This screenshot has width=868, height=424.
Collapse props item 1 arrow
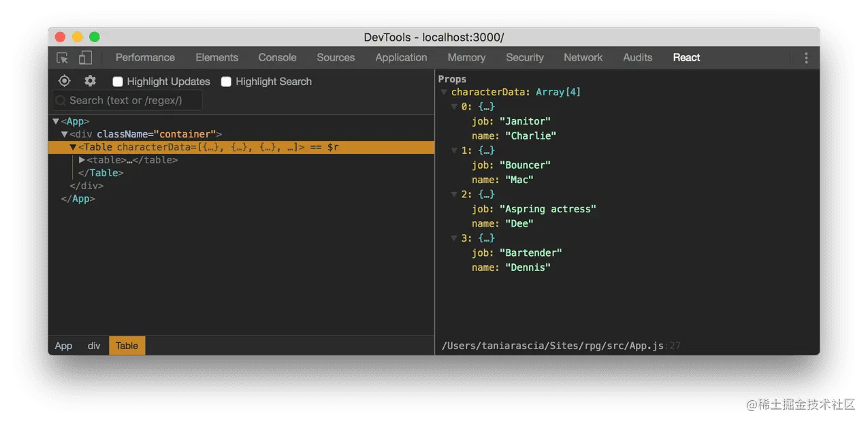[x=454, y=150]
